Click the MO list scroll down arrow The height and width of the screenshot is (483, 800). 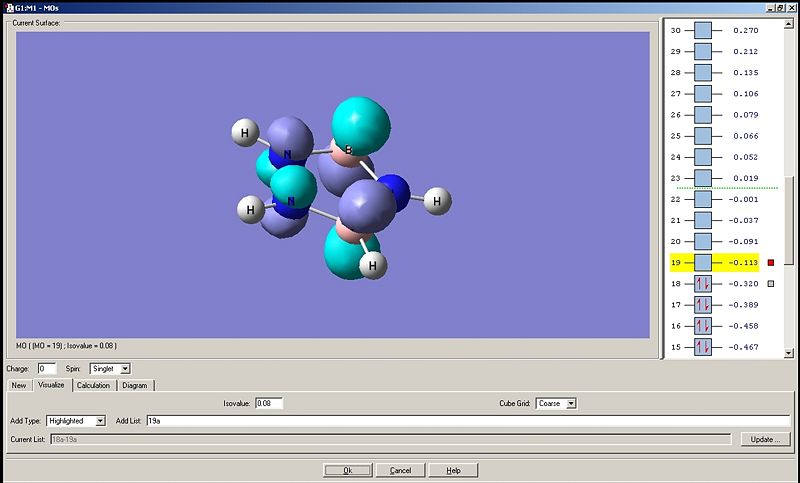[789, 353]
